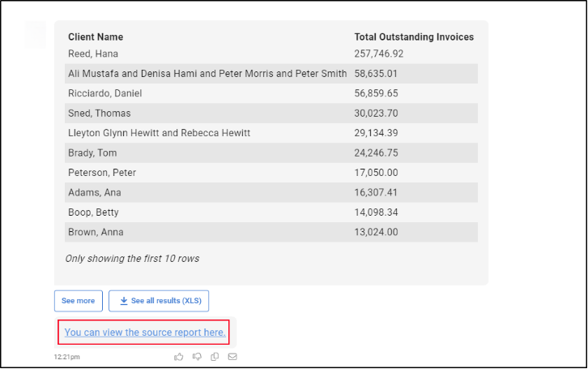The width and height of the screenshot is (588, 369).
Task: Open the source report link
Action: (x=145, y=333)
